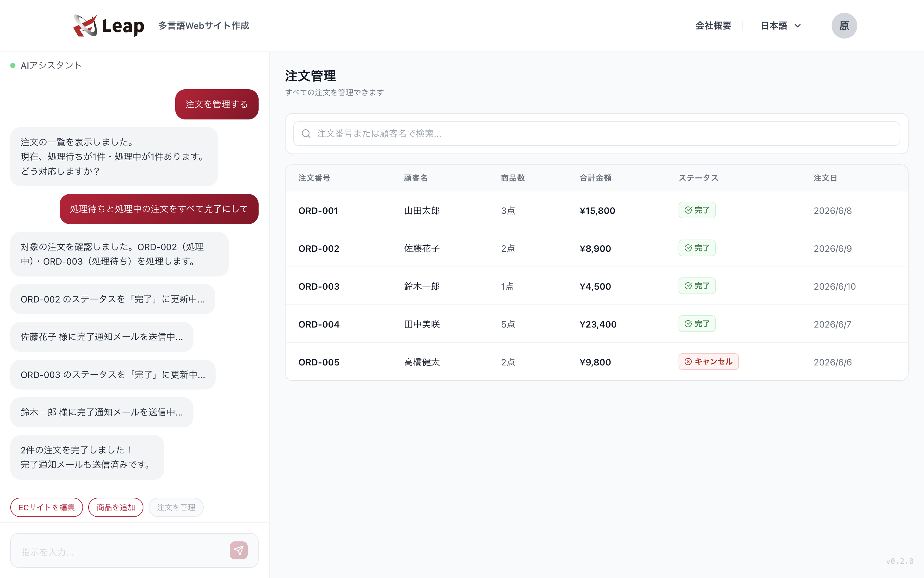924x578 pixels.
Task: Click the AIアシスタント panel title
Action: pos(51,66)
